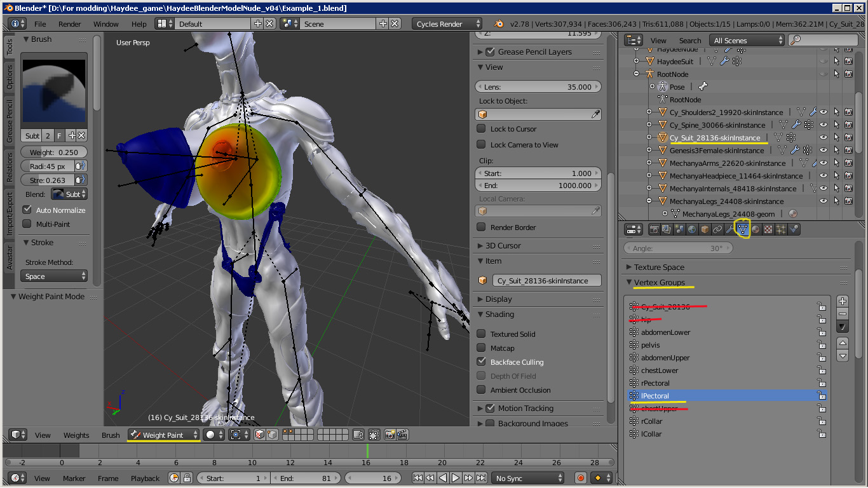Click the timeline record button
This screenshot has height=488, width=868.
(x=580, y=478)
